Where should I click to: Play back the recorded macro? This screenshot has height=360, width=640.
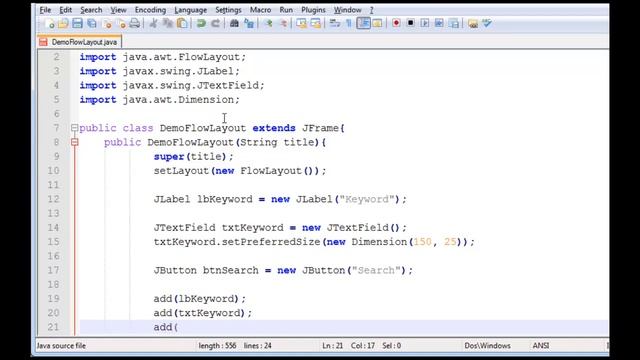pyautogui.click(x=424, y=23)
